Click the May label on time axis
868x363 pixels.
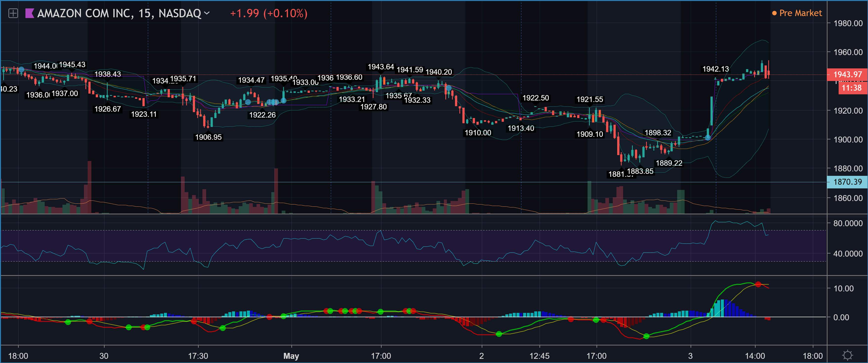pyautogui.click(x=291, y=356)
